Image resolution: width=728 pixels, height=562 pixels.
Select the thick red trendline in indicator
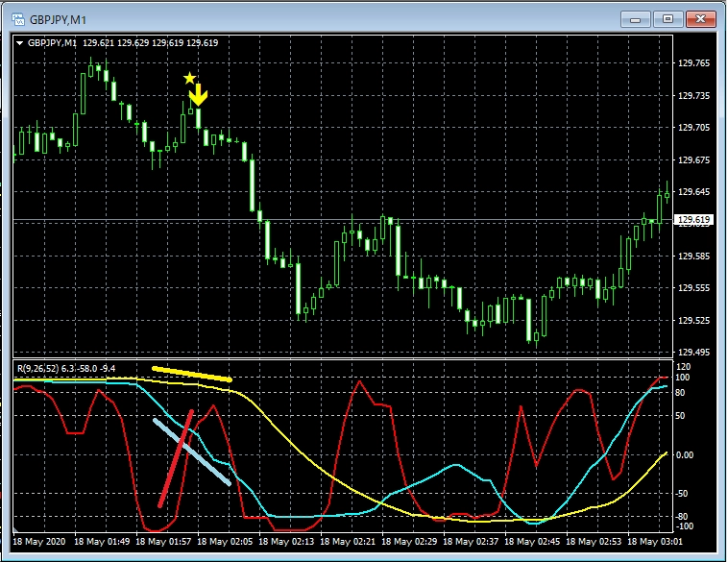(x=177, y=458)
